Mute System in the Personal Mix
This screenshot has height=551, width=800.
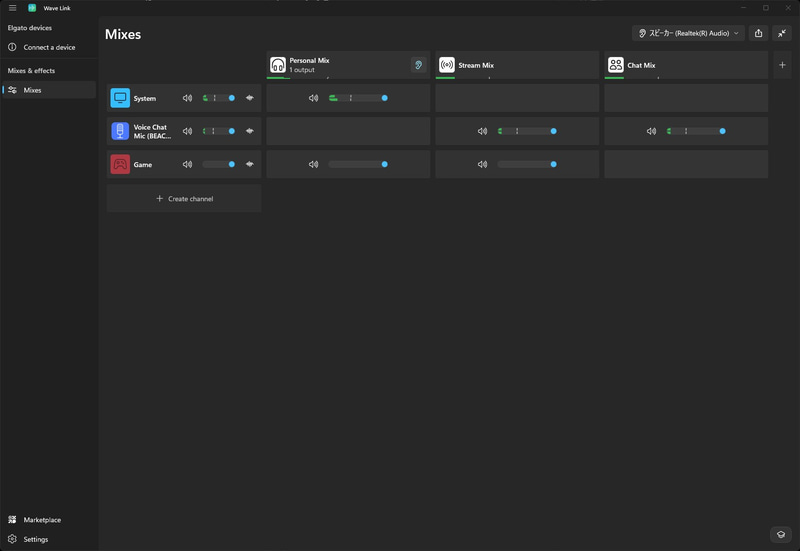(x=313, y=98)
